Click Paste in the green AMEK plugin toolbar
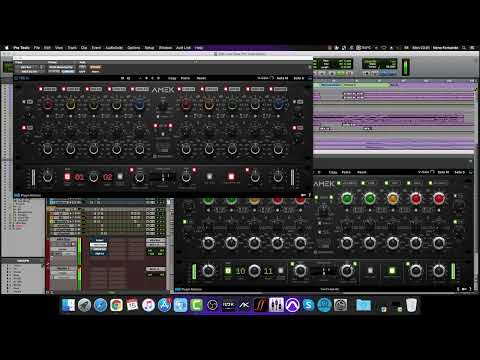480x360 pixels. click(x=346, y=172)
